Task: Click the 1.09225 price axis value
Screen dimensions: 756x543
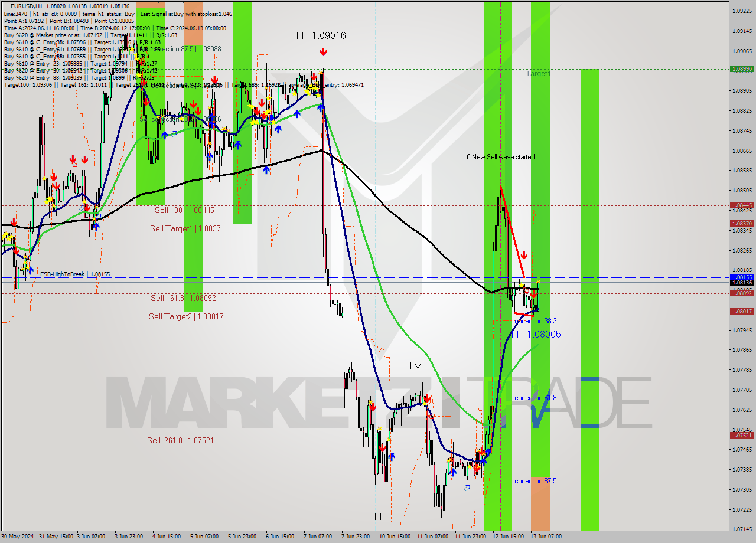Action: [x=742, y=11]
